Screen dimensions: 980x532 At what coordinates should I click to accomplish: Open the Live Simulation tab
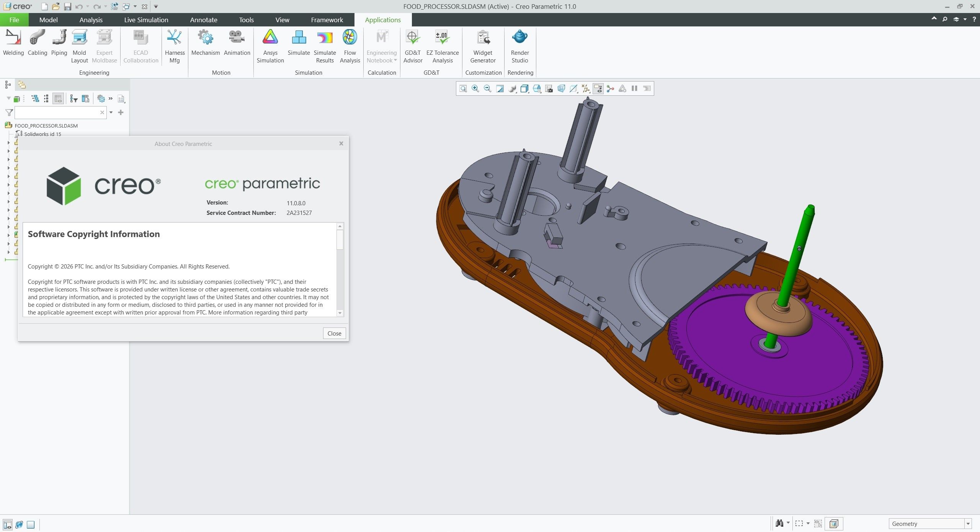[146, 20]
